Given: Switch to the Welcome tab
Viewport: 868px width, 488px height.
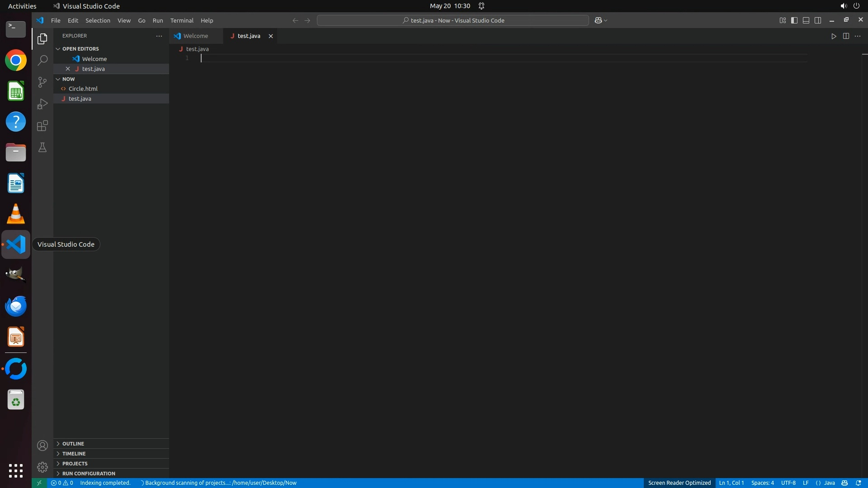Looking at the screenshot, I should coord(195,36).
